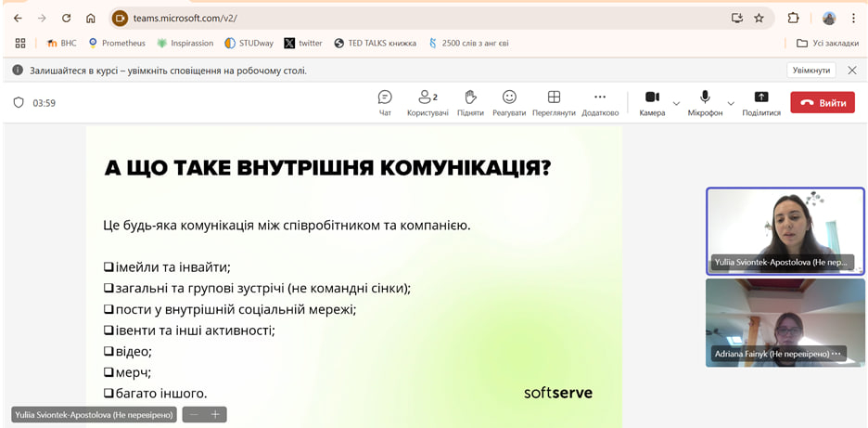Reload the Teams page
The image size is (868, 428).
[x=67, y=19]
